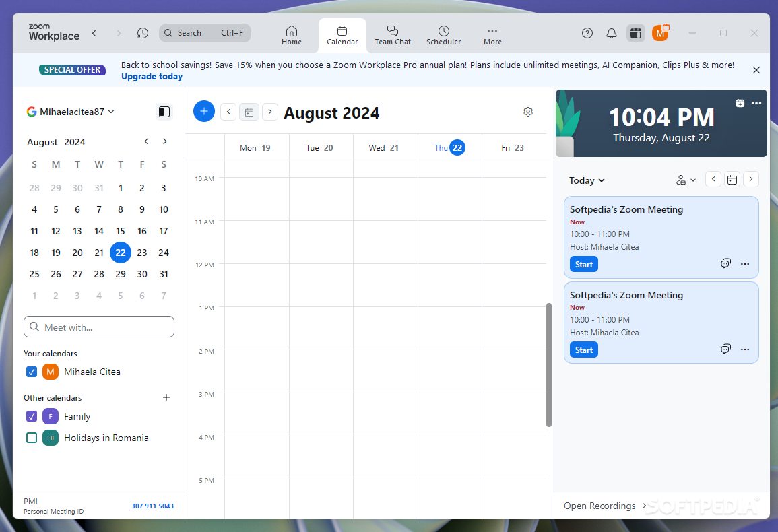Open chat icon on second Softpedia meeting
Screen dimensions: 778x532
click(725, 349)
